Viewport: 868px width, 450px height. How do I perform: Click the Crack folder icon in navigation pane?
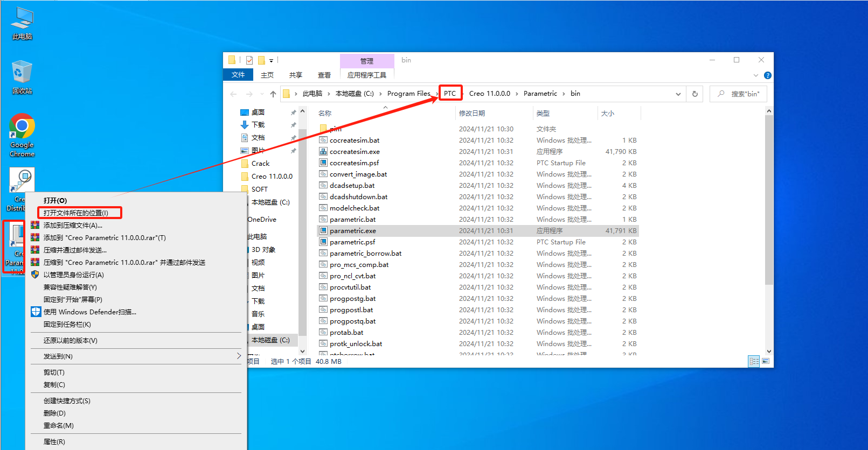point(245,163)
